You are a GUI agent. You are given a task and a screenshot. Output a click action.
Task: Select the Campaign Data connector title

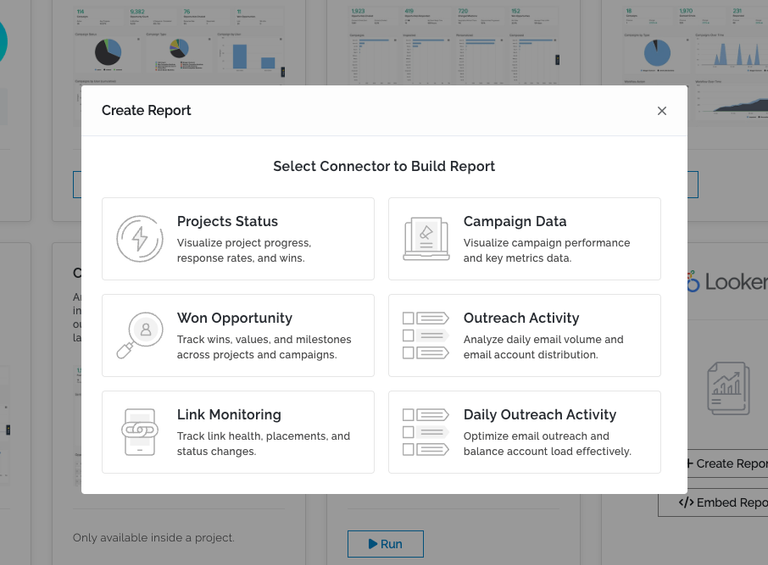click(x=515, y=221)
